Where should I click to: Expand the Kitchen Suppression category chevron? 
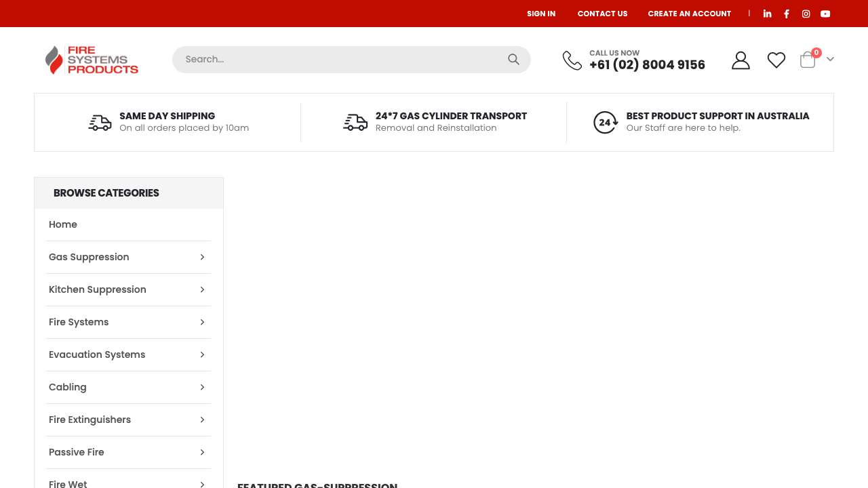pos(202,289)
